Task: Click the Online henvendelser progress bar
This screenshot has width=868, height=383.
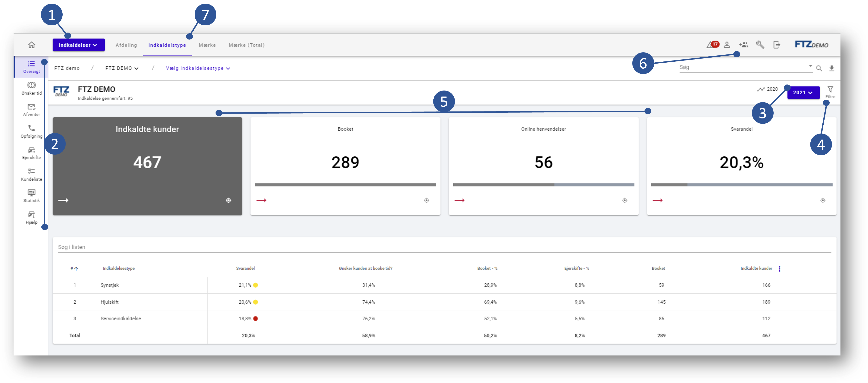Action: tap(544, 185)
